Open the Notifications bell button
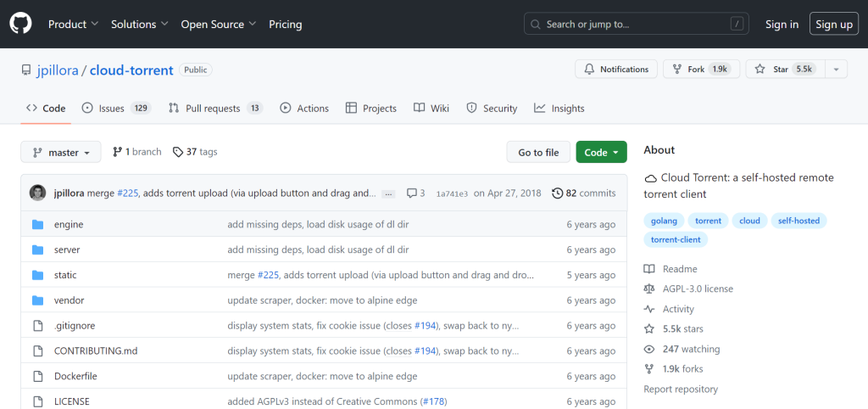This screenshot has width=868, height=409. [x=616, y=70]
